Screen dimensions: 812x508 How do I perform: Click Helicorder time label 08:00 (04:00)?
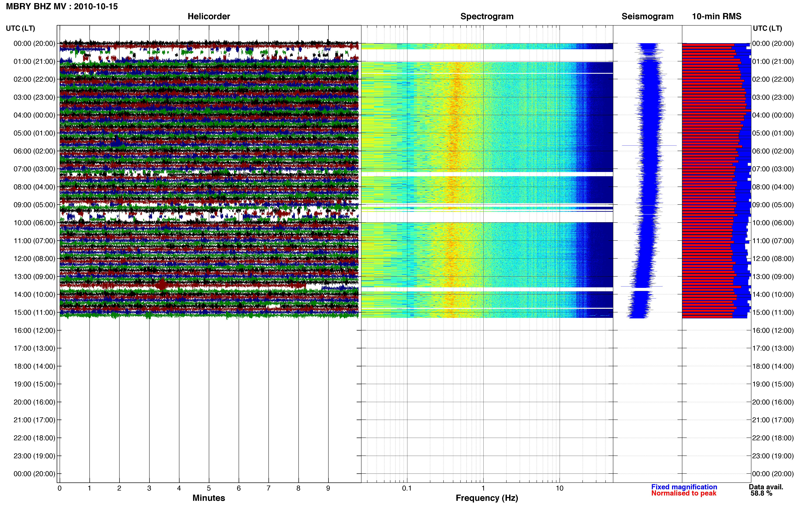click(34, 187)
